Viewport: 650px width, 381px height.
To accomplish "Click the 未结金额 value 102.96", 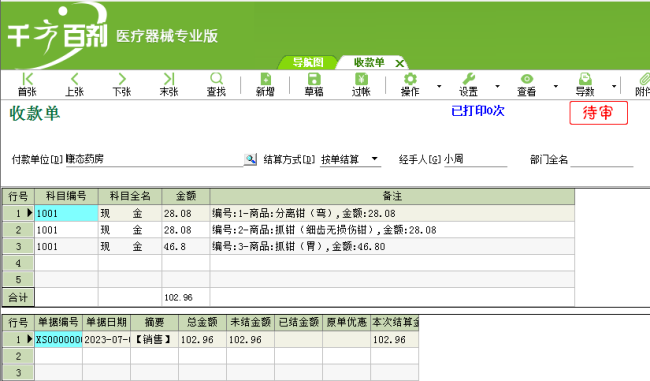I will pyautogui.click(x=251, y=340).
